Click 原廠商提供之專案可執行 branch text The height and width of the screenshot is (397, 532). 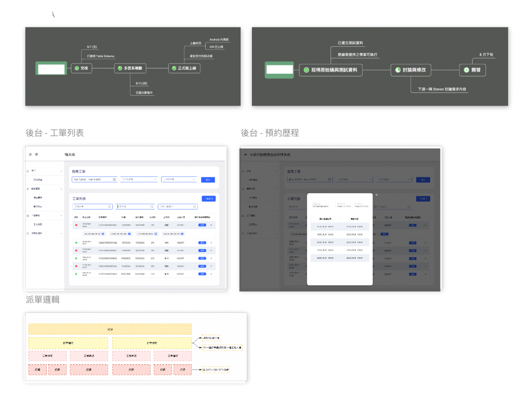tap(357, 54)
